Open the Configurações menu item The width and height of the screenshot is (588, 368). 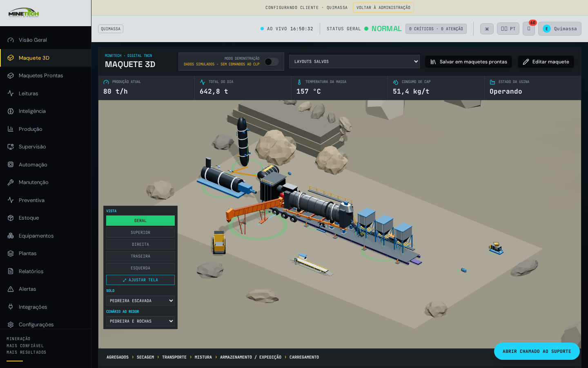point(46,325)
